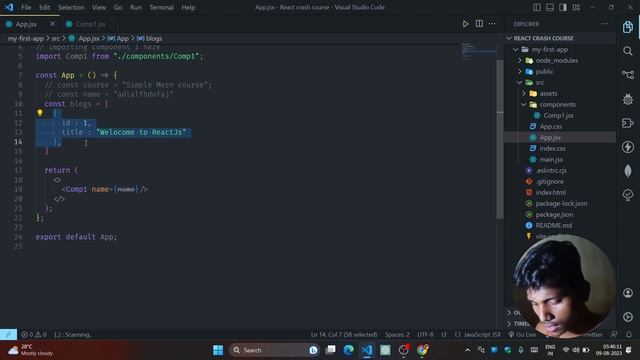
Task: Open the remote window indicator in status bar
Action: (9, 334)
